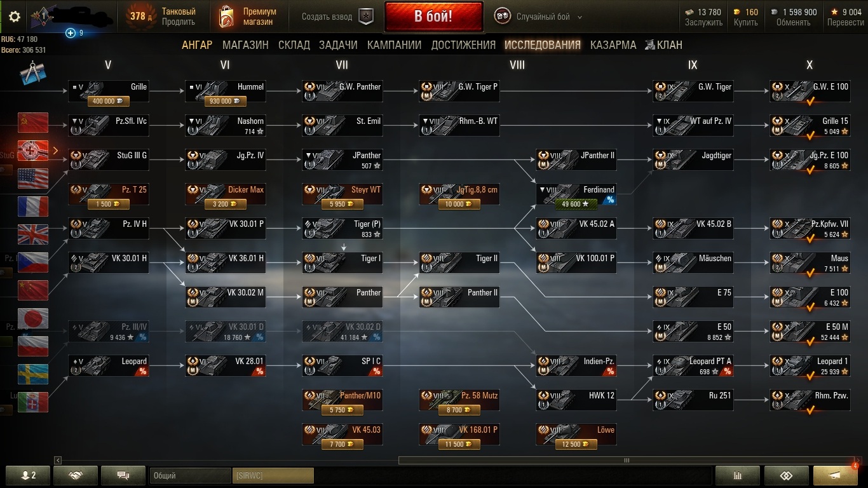868x488 pixels.
Task: Select the Japan nation flag
Action: (33, 318)
